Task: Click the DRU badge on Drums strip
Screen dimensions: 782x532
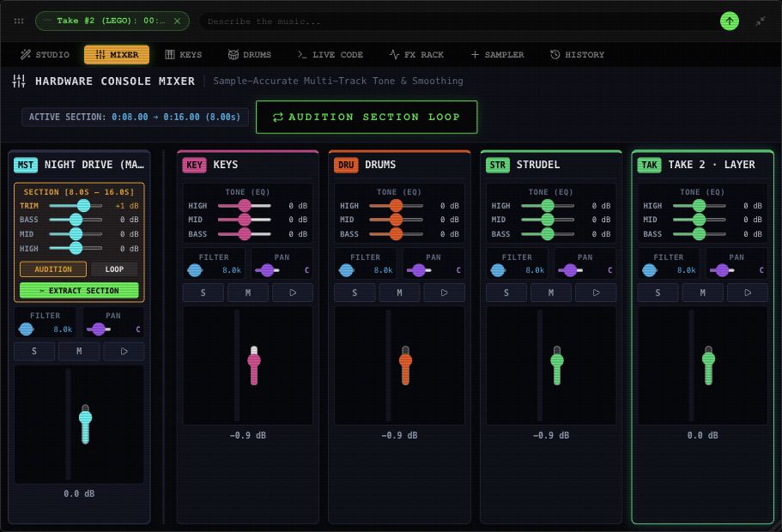Action: click(x=346, y=165)
